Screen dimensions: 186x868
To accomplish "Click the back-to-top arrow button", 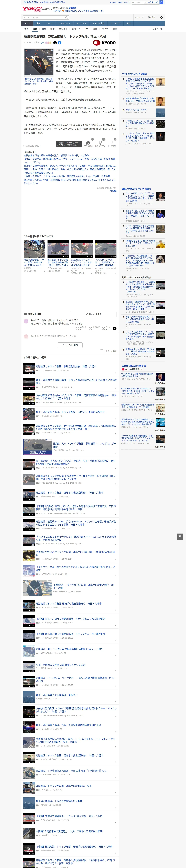I will tap(180, 537).
